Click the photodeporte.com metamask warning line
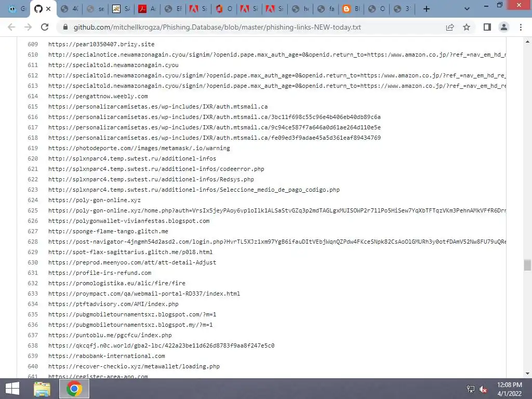Image resolution: width=532 pixels, height=399 pixels. (139, 148)
